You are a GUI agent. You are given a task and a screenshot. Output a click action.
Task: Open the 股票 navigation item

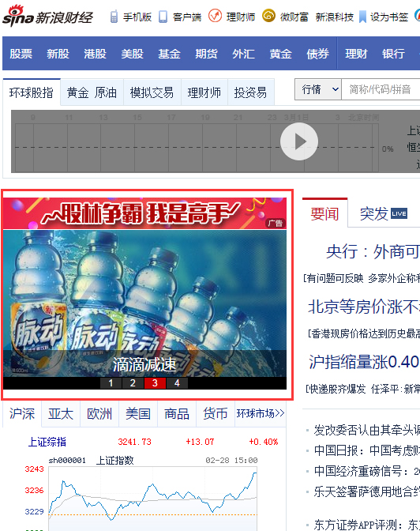(21, 54)
